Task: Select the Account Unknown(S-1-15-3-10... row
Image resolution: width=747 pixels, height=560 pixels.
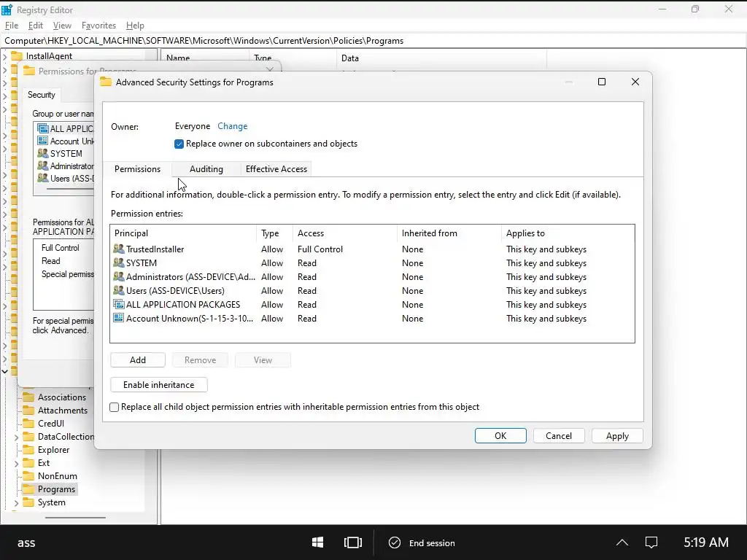Action: (372, 318)
